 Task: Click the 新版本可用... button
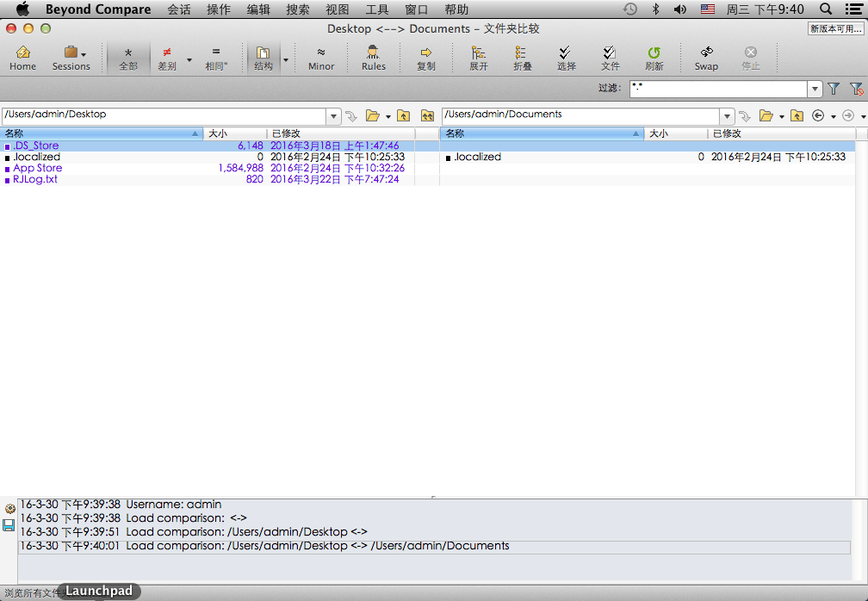click(835, 28)
